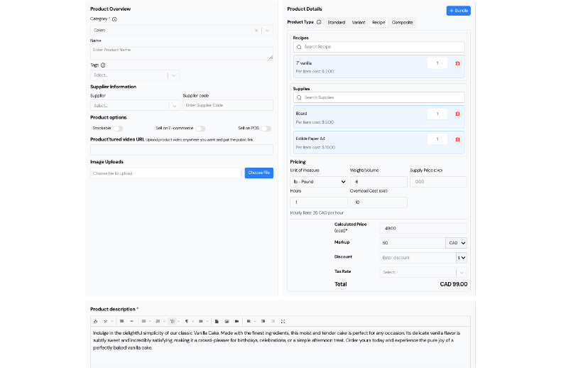Turn on Sell on E-commerce
588x368 pixels.
(200, 129)
